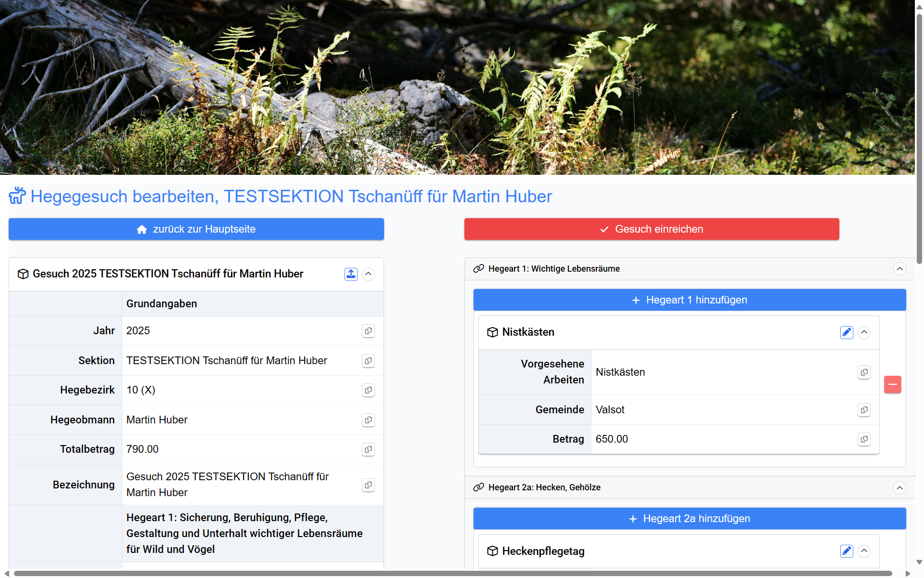
Task: Submit with Gesuch einreichen button
Action: (651, 229)
